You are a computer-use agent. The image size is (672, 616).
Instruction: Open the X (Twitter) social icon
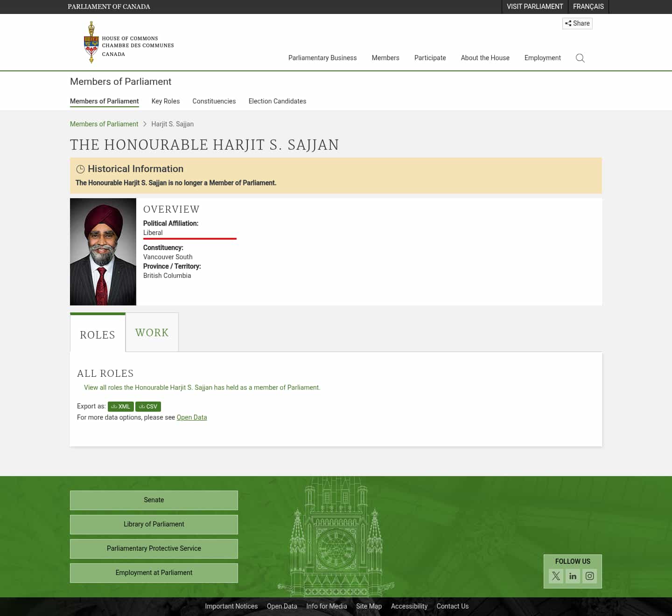556,576
